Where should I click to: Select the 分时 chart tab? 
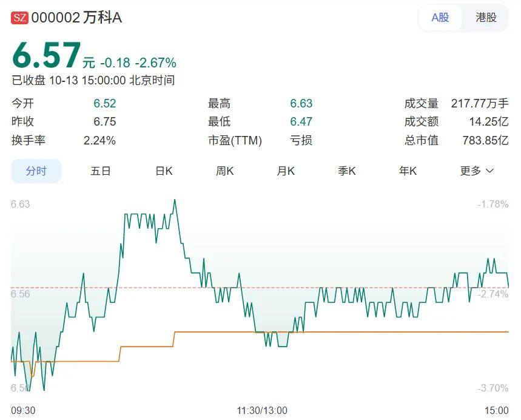36,171
